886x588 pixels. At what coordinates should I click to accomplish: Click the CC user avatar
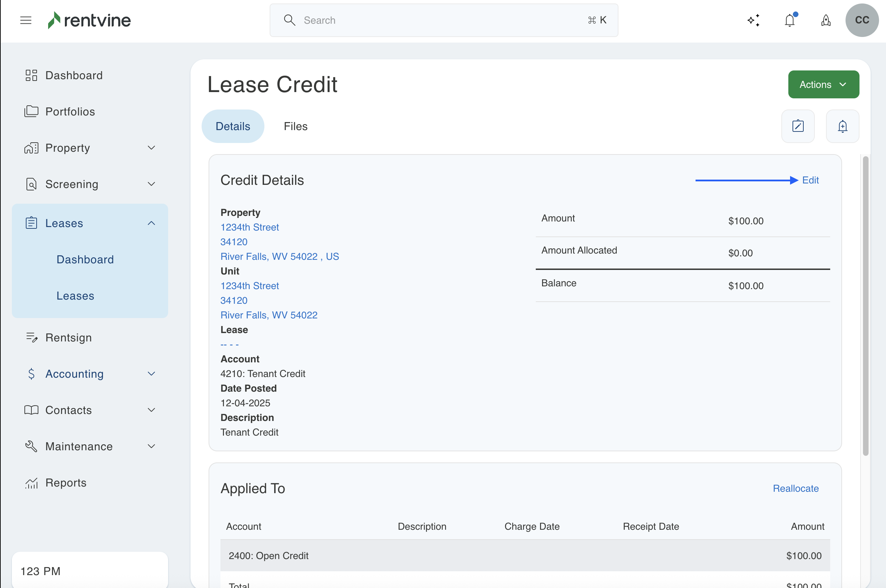(862, 20)
